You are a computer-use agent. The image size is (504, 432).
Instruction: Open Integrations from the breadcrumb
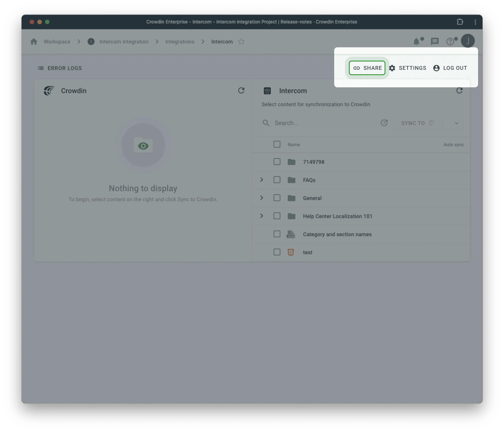[180, 41]
